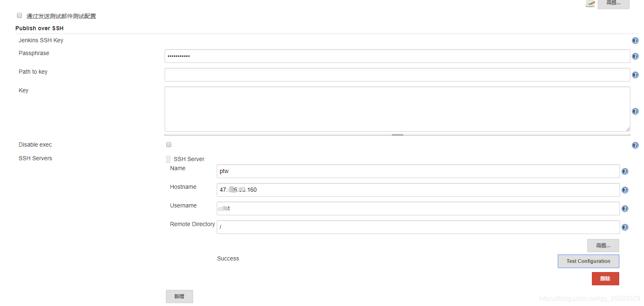Click the notepad edit icon at top

point(590,3)
